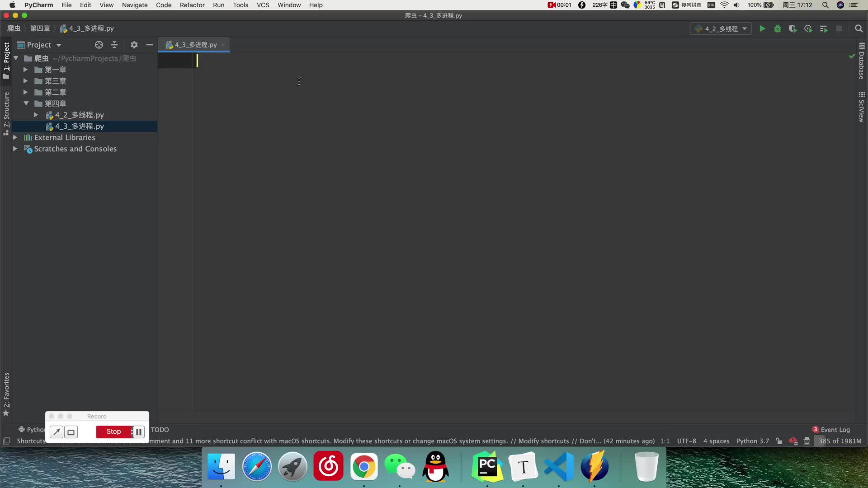The height and width of the screenshot is (488, 868).
Task: Click the 爬虫 breadcrumb in navigation bar
Action: (14, 28)
